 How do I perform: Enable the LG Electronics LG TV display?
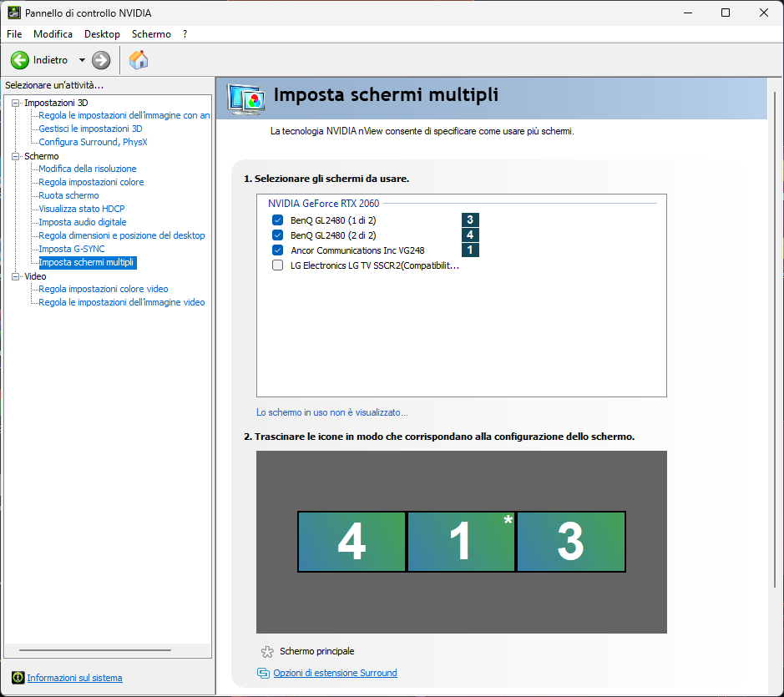click(277, 265)
